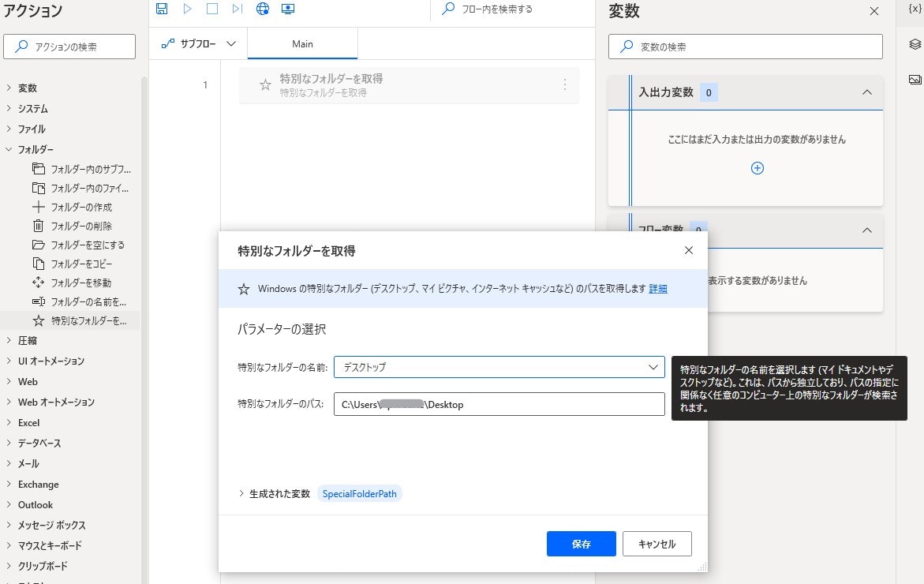Select フォルダー内のファイ... action
Image resolution: width=924 pixels, height=584 pixels.
tap(82, 189)
